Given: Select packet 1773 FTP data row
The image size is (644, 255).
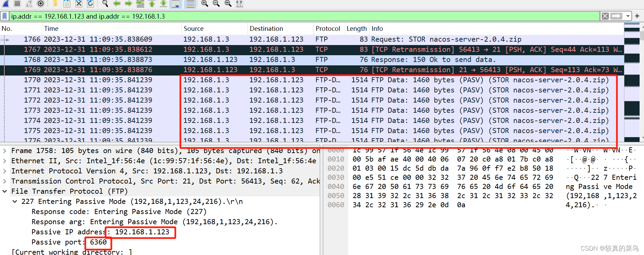Looking at the screenshot, I should (312, 110).
